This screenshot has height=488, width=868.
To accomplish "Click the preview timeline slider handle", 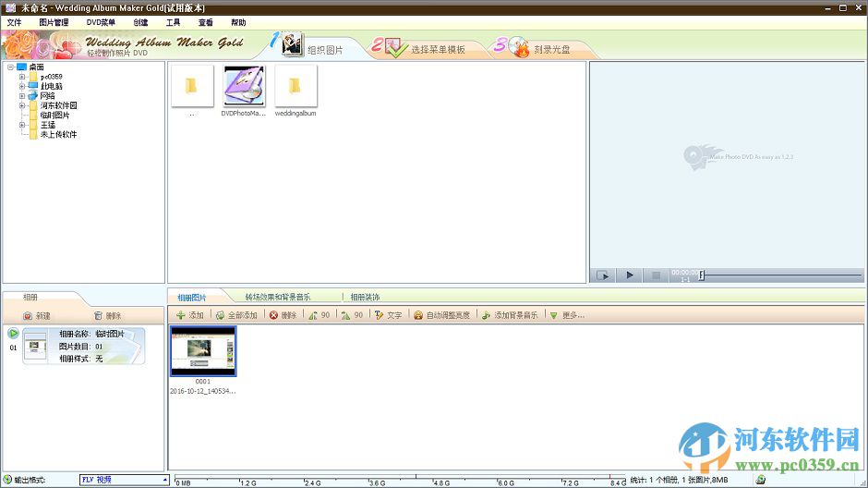I will point(702,275).
